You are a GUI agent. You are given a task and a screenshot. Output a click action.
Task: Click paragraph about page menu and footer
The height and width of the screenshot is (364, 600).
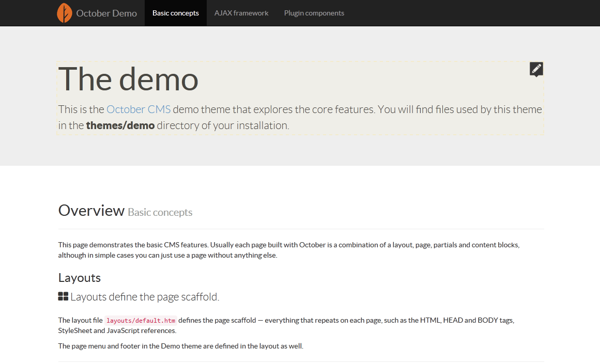click(180, 346)
